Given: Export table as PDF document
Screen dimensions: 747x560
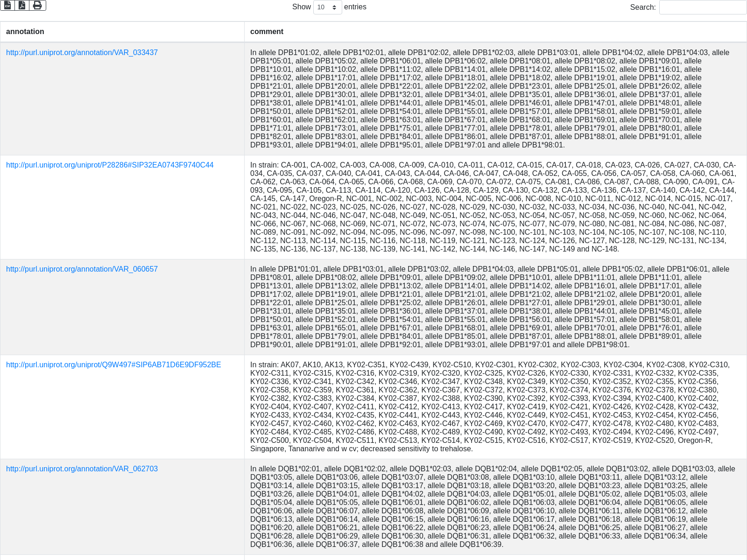Looking at the screenshot, I should (22, 5).
